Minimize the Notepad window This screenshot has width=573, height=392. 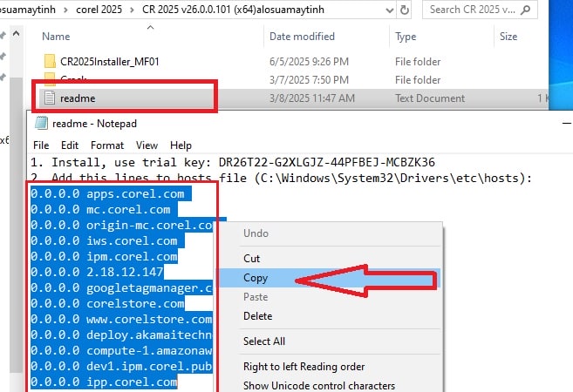(x=566, y=124)
